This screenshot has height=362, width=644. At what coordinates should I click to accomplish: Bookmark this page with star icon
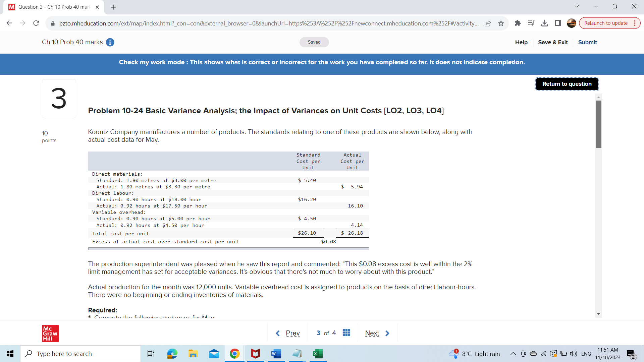501,23
